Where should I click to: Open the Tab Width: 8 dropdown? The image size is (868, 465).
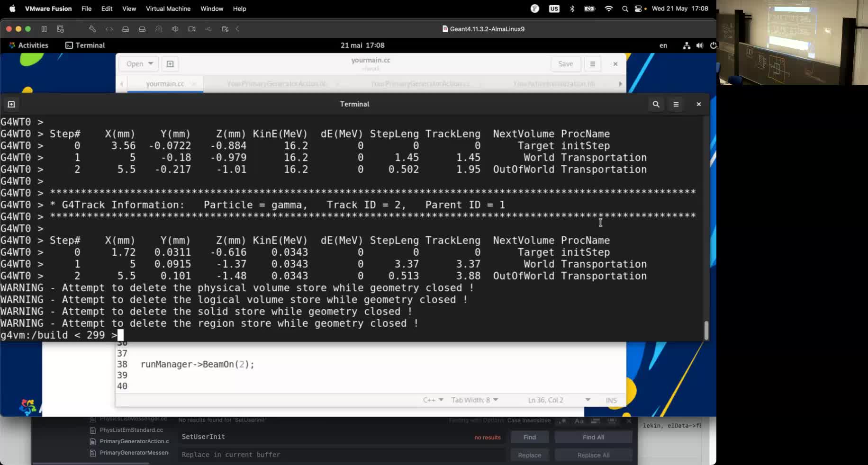pyautogui.click(x=473, y=400)
